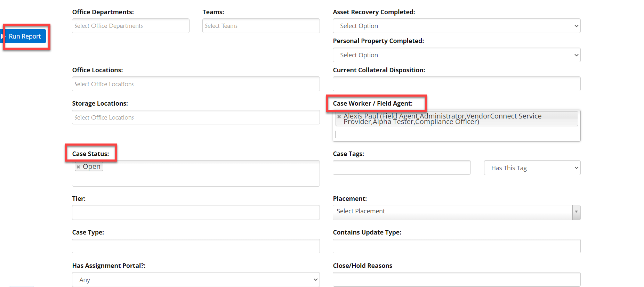The image size is (644, 287).
Task: Focus the Select Teams field
Action: click(x=261, y=26)
